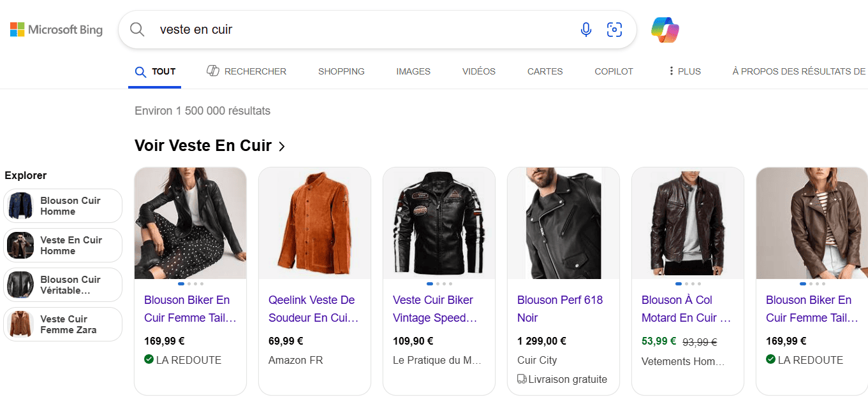Open the Rechercher tab
868x409 pixels.
coord(247,71)
